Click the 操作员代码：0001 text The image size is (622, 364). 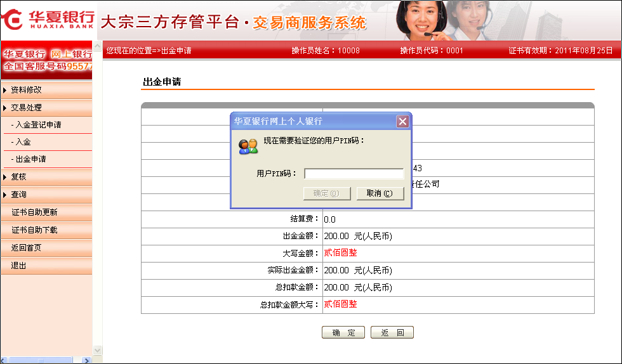click(x=432, y=51)
